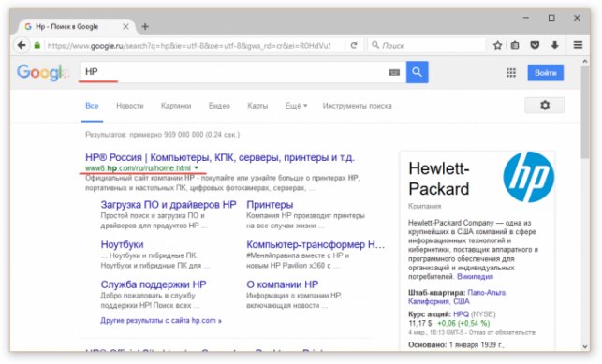The height and width of the screenshot is (364, 602).
Task: Open 'О компании HP' link
Action: pos(282,284)
